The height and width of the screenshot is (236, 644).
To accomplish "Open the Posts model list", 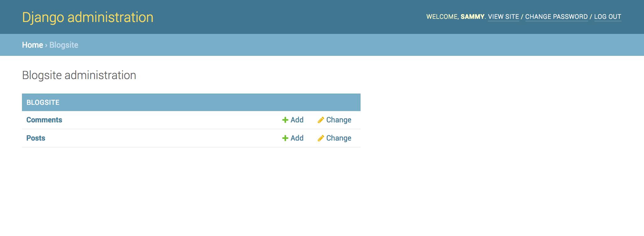I will click(x=36, y=138).
